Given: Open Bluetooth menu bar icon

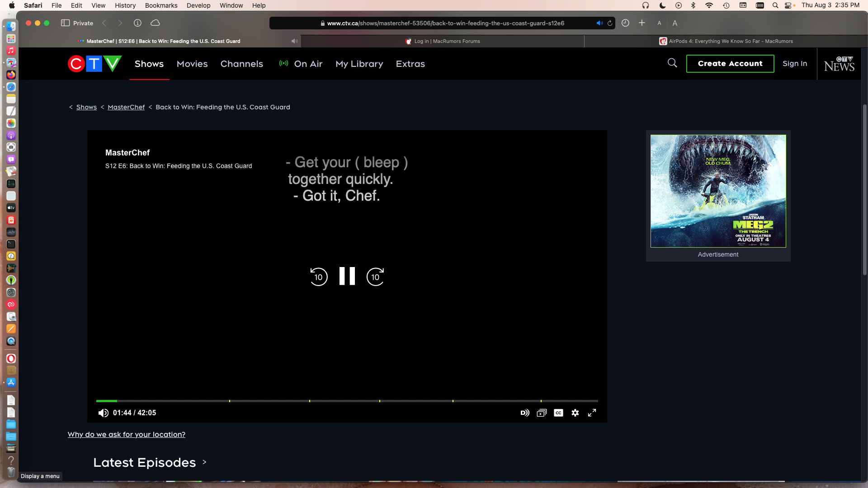Looking at the screenshot, I should 693,5.
